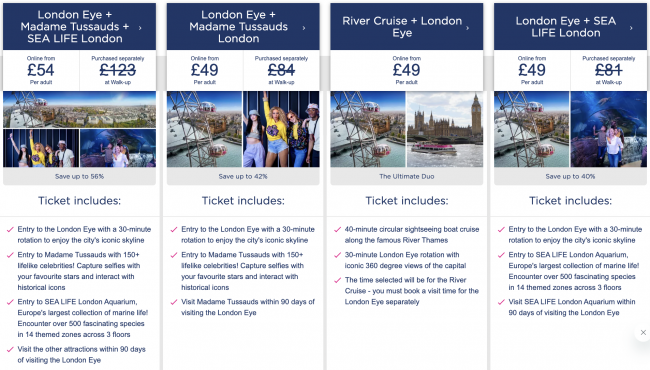The image size is (650, 370).
Task: Click the pink checkmark beside 40-minute circular sightseeing cruise
Action: point(337,230)
